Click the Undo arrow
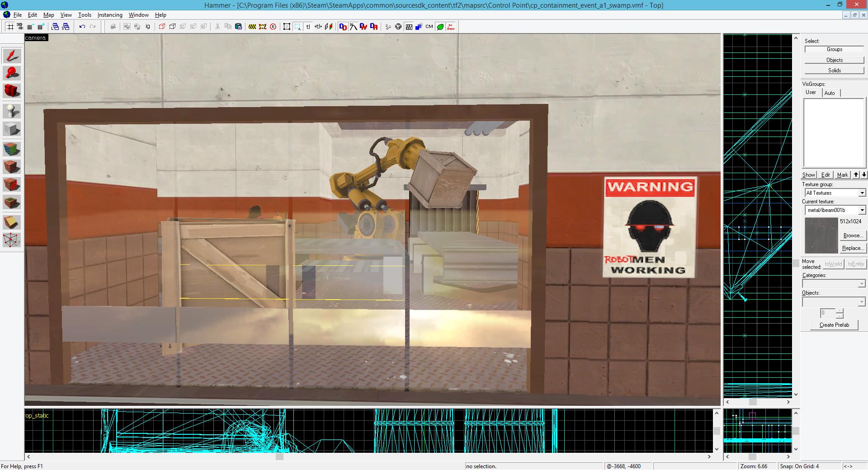This screenshot has width=868, height=470. (x=82, y=27)
